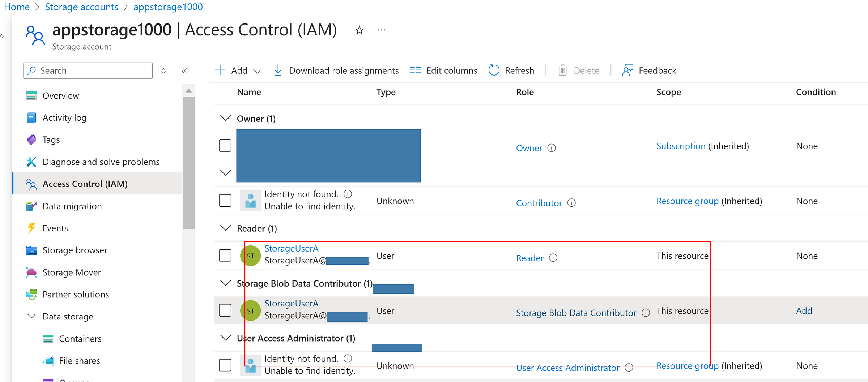
Task: Check Storage Blob Data Contributor row checkbox
Action: (x=225, y=310)
